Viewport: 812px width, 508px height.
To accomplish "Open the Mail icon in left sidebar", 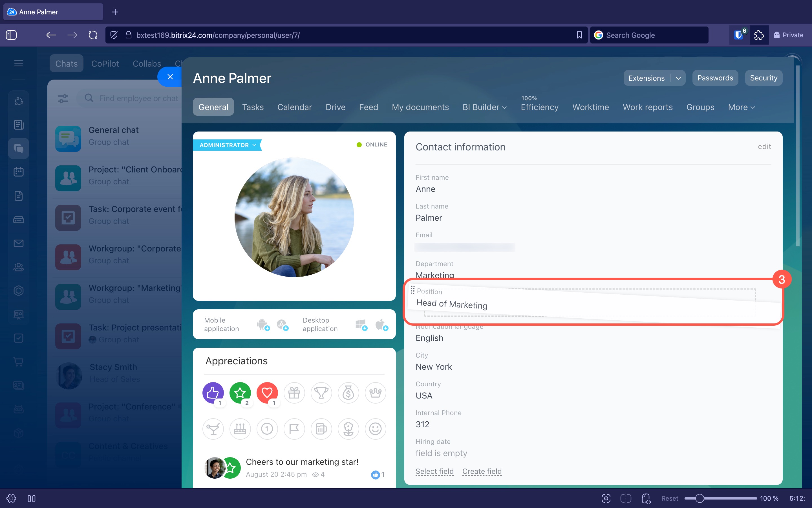I will [18, 243].
